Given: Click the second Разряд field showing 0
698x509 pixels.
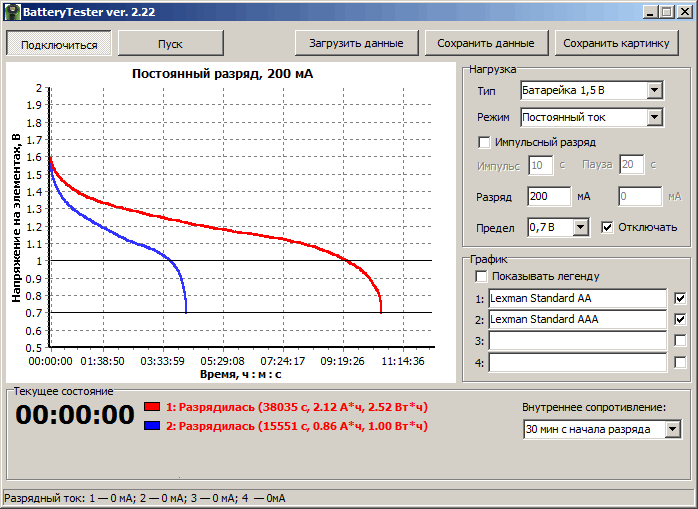Looking at the screenshot, I should tap(640, 196).
